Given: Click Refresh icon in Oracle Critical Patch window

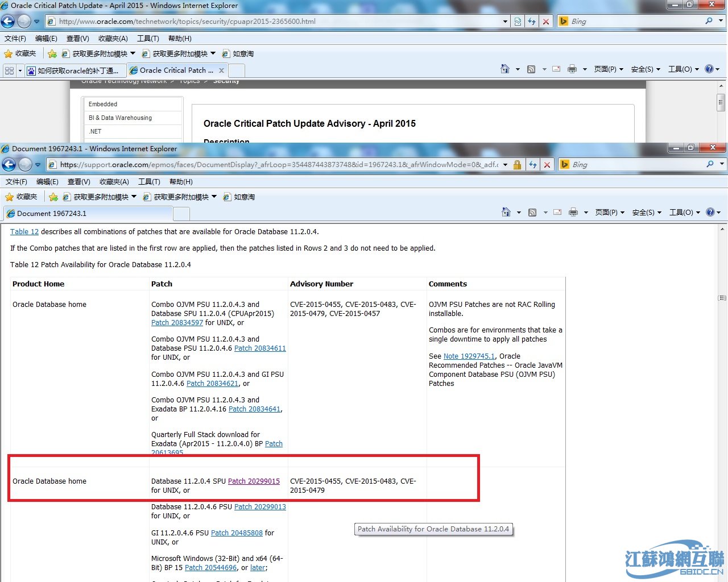Looking at the screenshot, I should point(532,22).
